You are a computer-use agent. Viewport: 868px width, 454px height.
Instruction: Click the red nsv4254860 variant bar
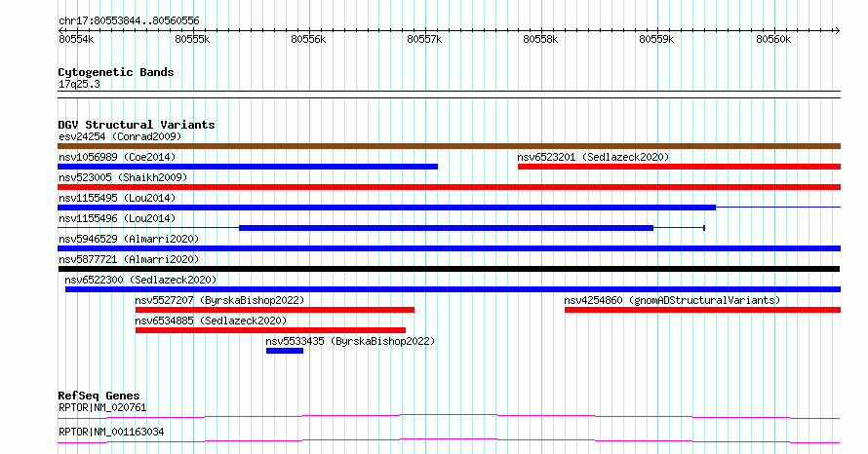tap(702, 310)
